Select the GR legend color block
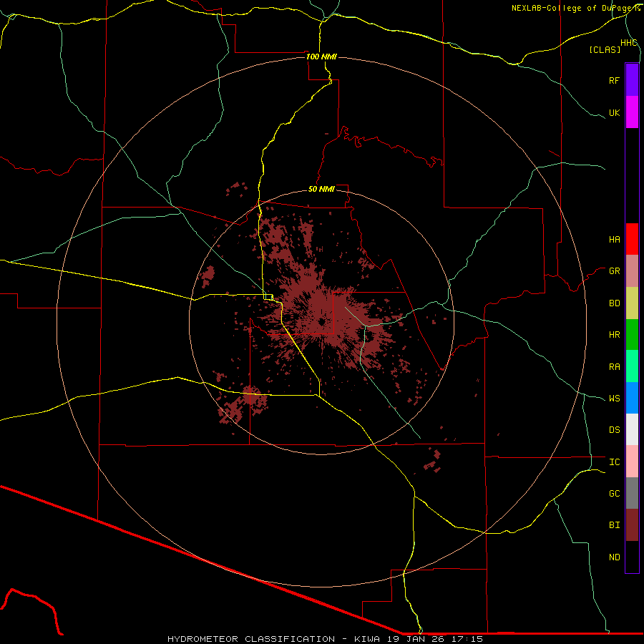The image size is (644, 644). pyautogui.click(x=632, y=271)
